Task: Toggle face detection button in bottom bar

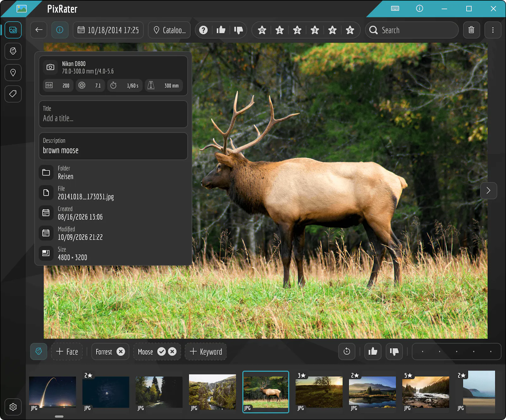Action: [39, 351]
